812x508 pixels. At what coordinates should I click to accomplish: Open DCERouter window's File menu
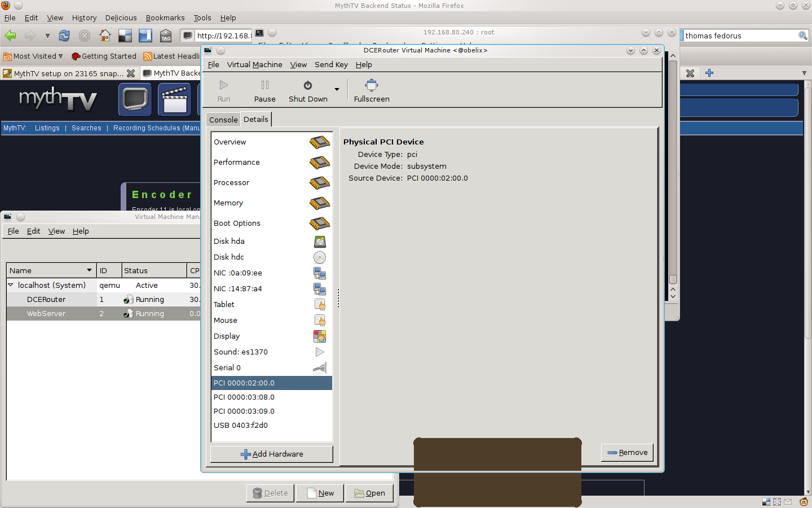coord(213,65)
